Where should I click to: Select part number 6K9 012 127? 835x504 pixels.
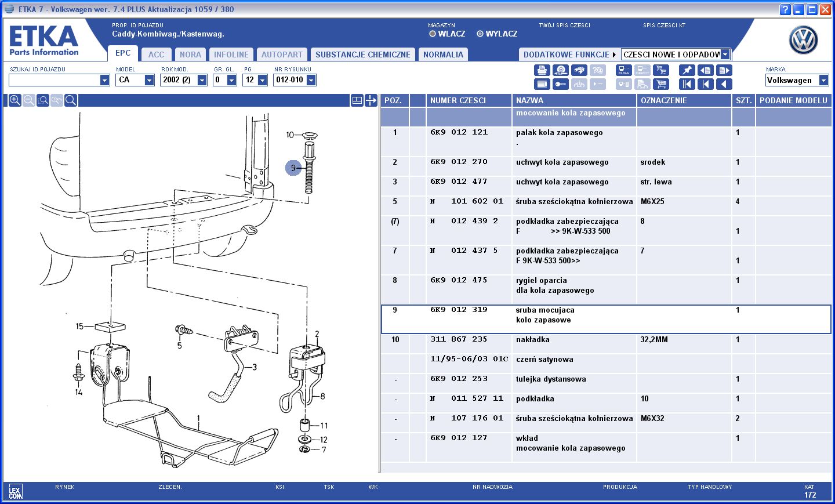pyautogui.click(x=459, y=438)
